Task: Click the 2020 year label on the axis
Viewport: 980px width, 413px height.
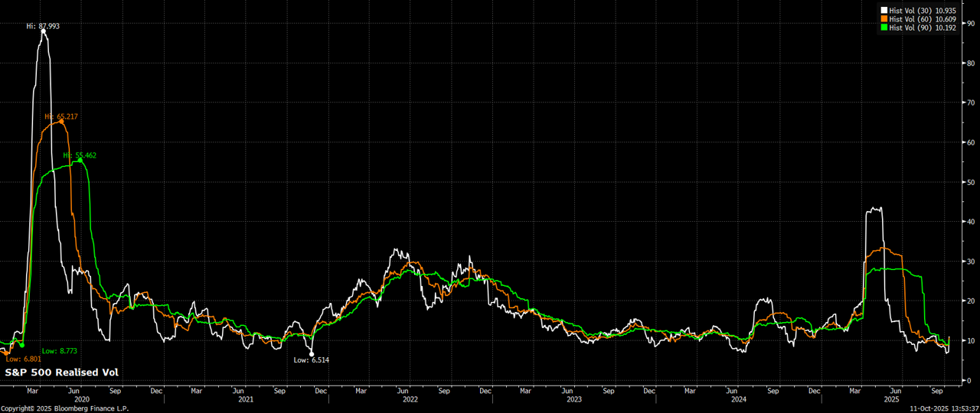Action: pyautogui.click(x=82, y=398)
